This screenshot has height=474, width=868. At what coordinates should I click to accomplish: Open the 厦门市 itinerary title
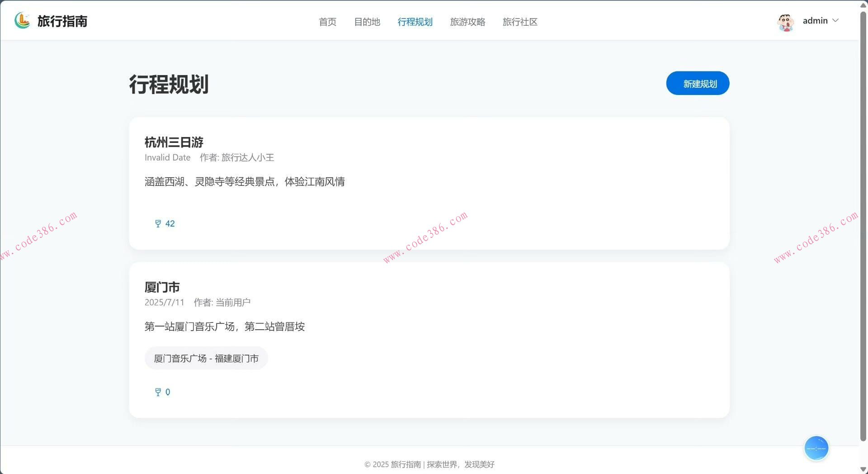pos(162,287)
